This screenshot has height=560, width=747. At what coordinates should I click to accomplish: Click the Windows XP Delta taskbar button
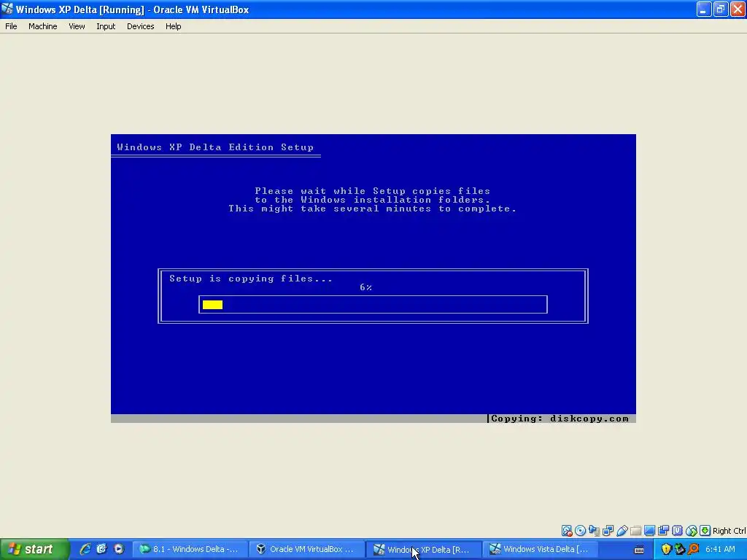click(424, 549)
